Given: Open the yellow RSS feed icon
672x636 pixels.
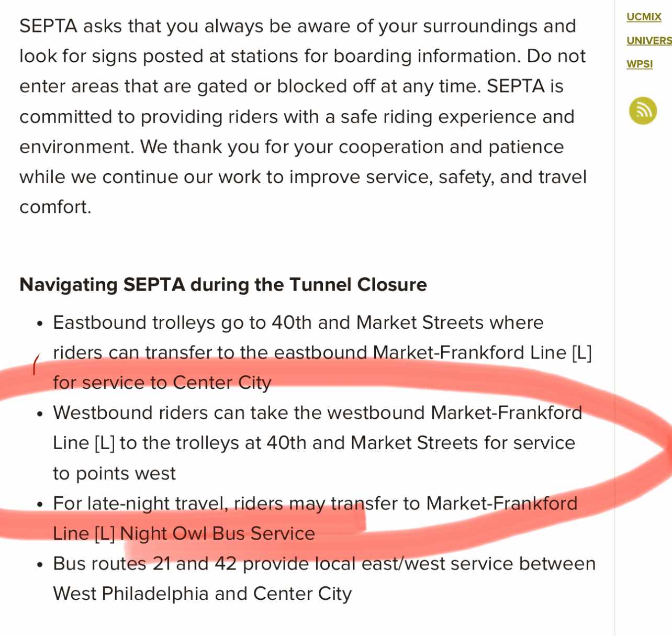Looking at the screenshot, I should (643, 110).
